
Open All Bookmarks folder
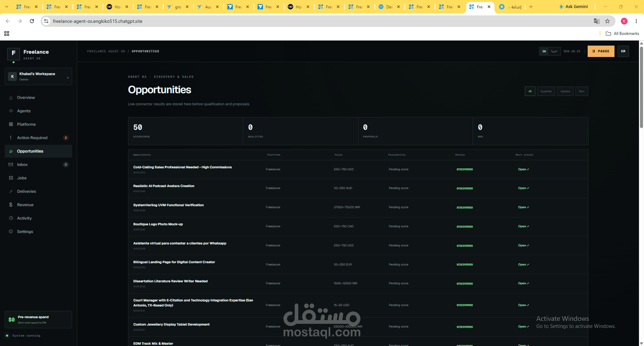622,34
